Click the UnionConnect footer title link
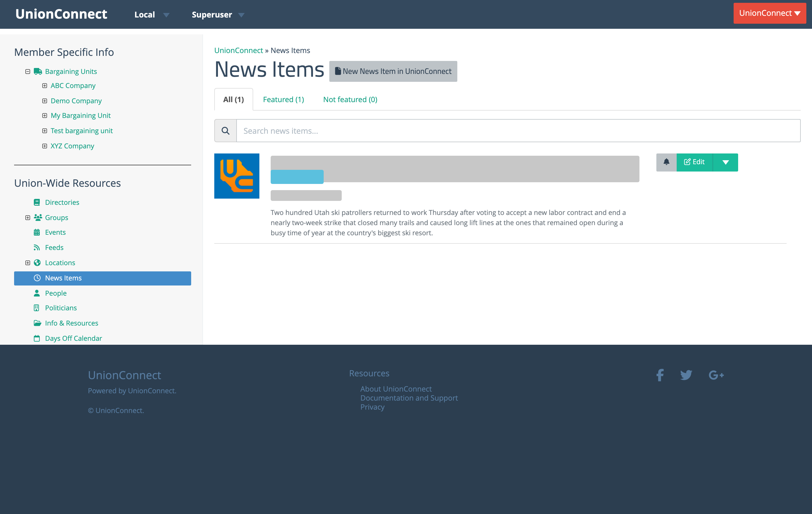 coord(124,375)
